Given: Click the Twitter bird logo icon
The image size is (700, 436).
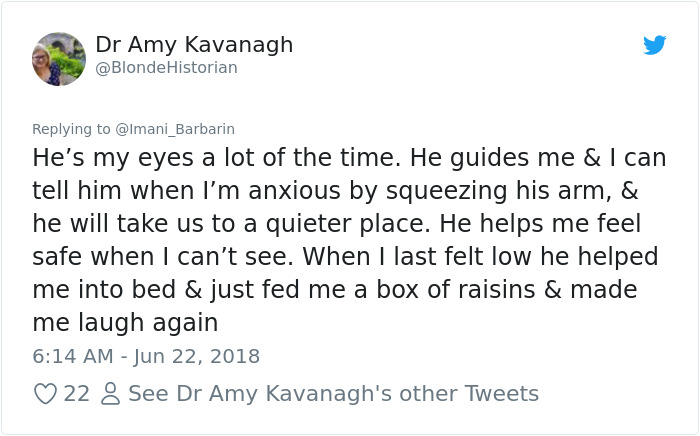Looking at the screenshot, I should click(654, 45).
